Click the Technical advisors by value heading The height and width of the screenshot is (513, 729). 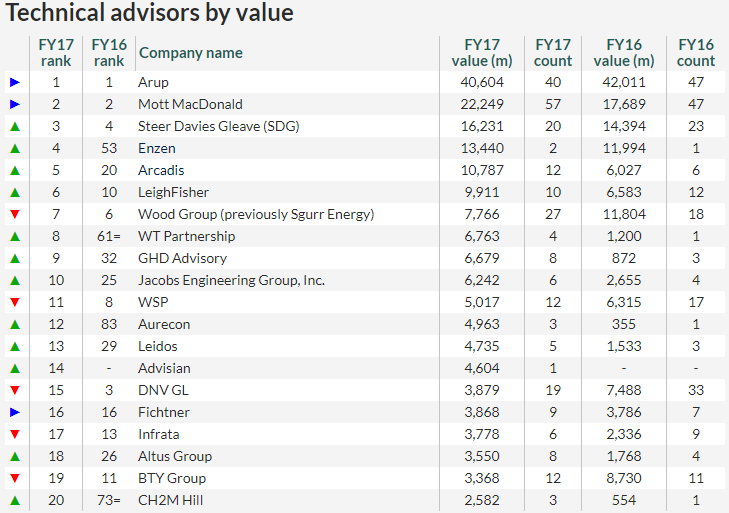pyautogui.click(x=150, y=14)
